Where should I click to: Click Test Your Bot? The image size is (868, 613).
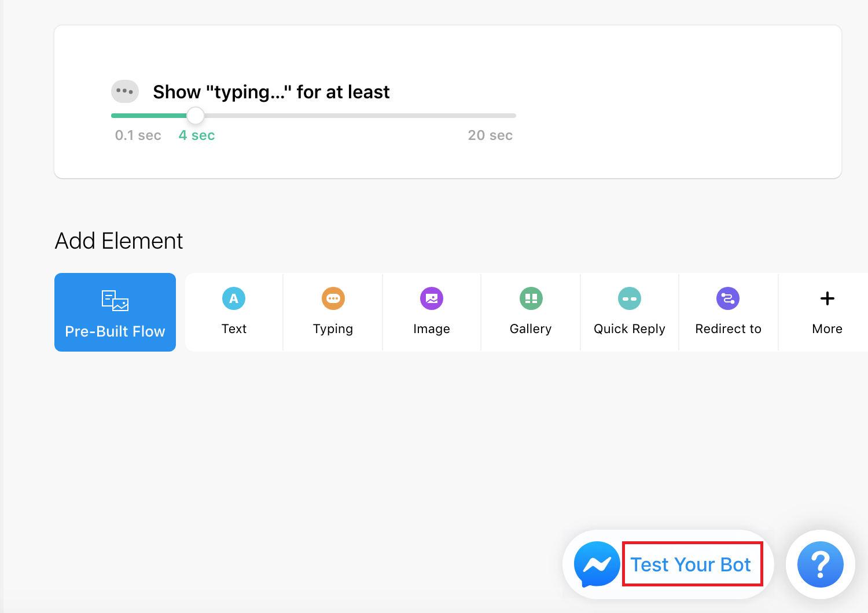pyautogui.click(x=692, y=564)
